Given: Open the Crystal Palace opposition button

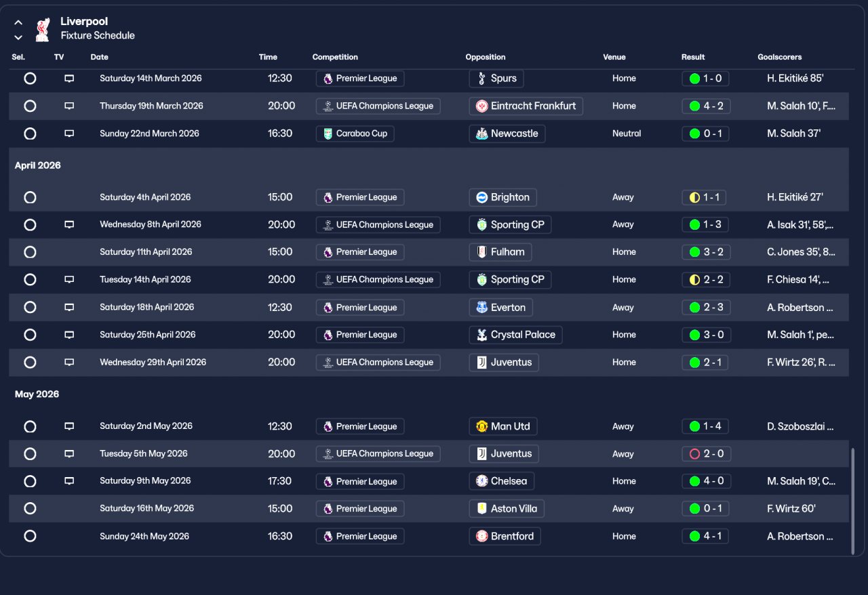Looking at the screenshot, I should [x=515, y=335].
